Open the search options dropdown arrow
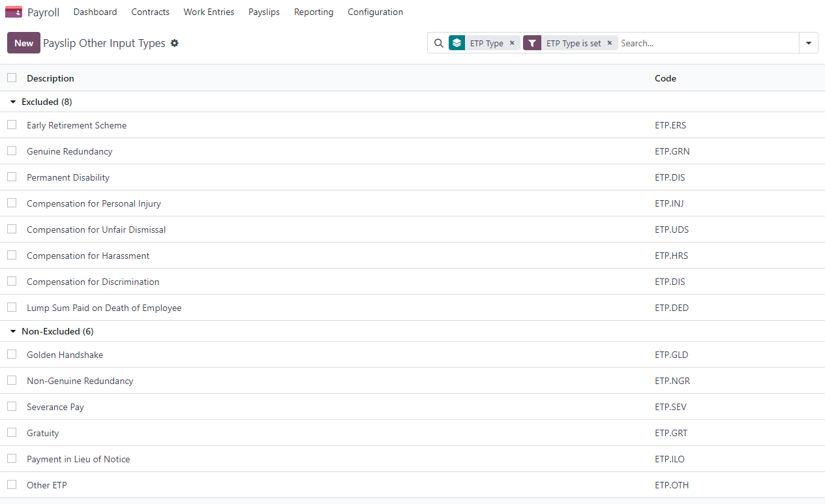Viewport: 825px width, 504px height. [808, 43]
